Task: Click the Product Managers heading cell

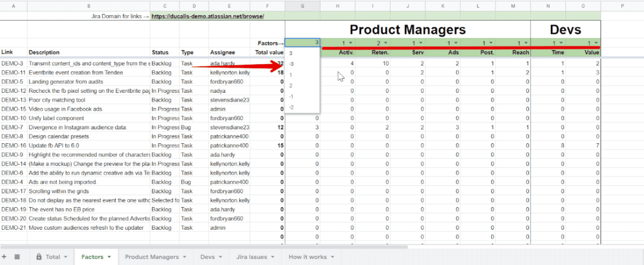Action: pyautogui.click(x=408, y=30)
